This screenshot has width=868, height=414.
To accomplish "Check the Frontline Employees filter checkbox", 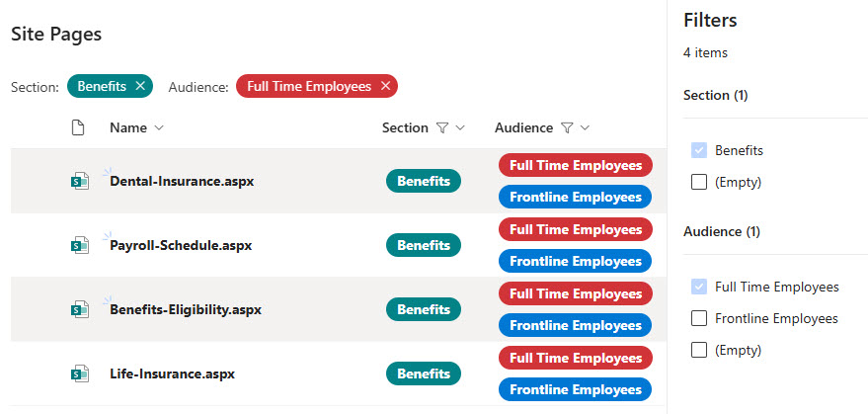I will 699,318.
